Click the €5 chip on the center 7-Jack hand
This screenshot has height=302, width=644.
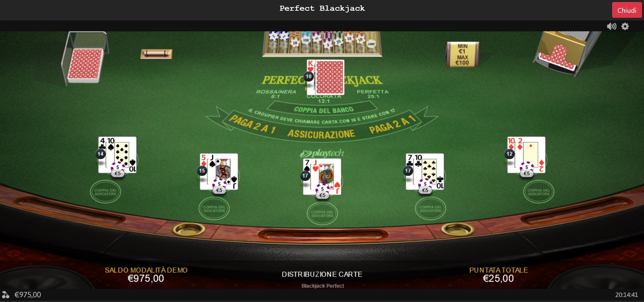(322, 192)
